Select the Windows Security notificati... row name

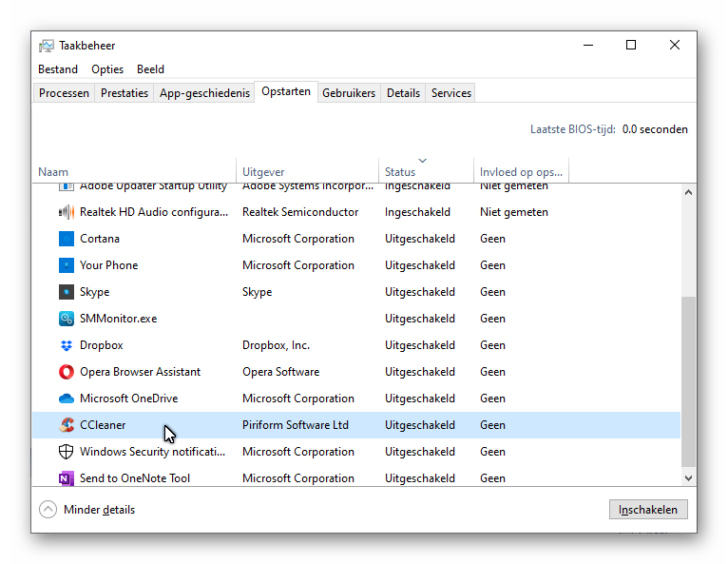pos(153,452)
